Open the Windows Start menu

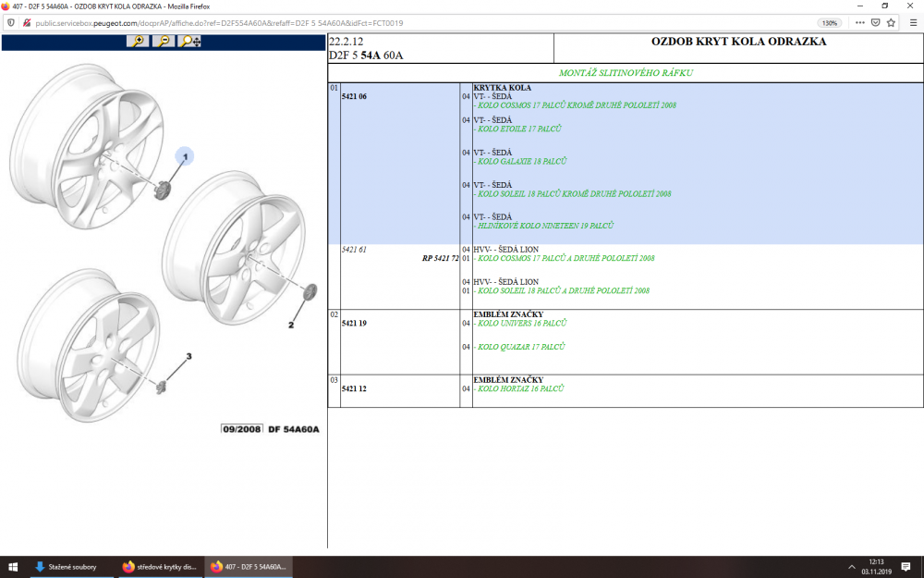click(x=13, y=567)
